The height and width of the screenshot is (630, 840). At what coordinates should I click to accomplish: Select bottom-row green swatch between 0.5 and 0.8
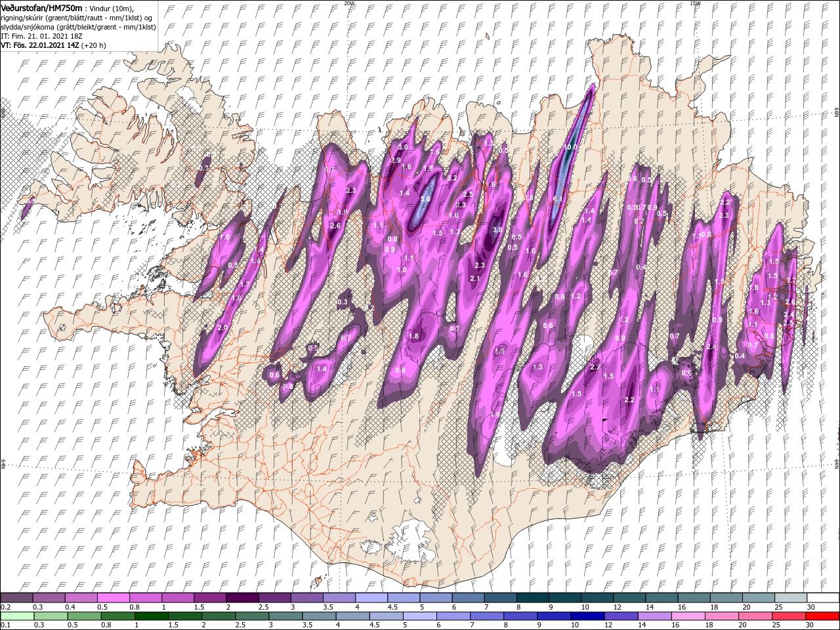(x=84, y=616)
